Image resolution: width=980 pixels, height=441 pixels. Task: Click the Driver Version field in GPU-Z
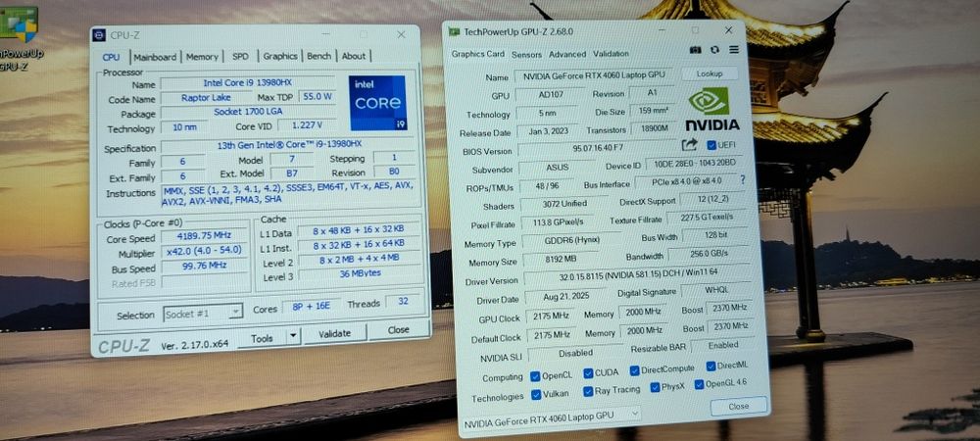pyautogui.click(x=640, y=274)
